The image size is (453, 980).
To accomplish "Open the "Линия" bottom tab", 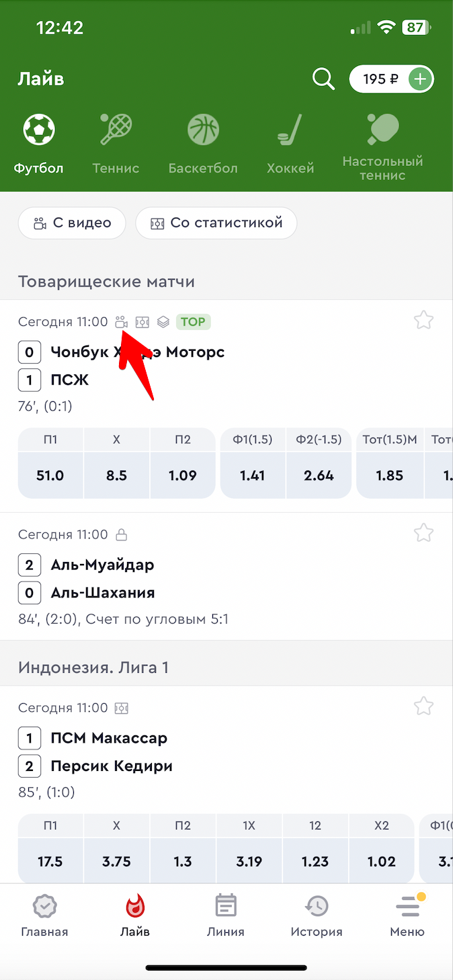I will click(226, 915).
